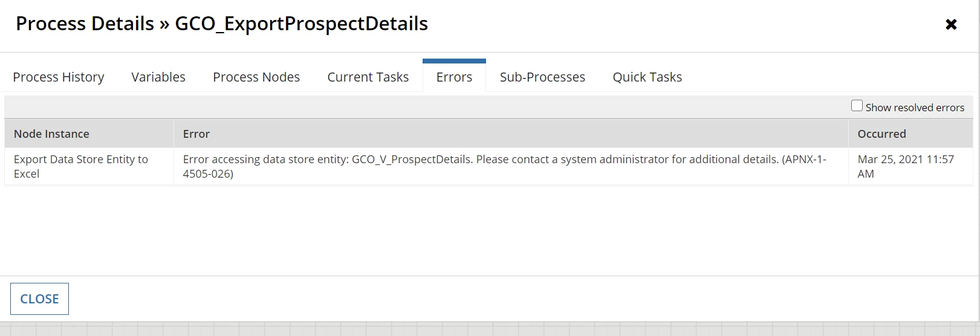This screenshot has height=336, width=980.
Task: Click the CLOSE button at bottom
Action: point(39,299)
